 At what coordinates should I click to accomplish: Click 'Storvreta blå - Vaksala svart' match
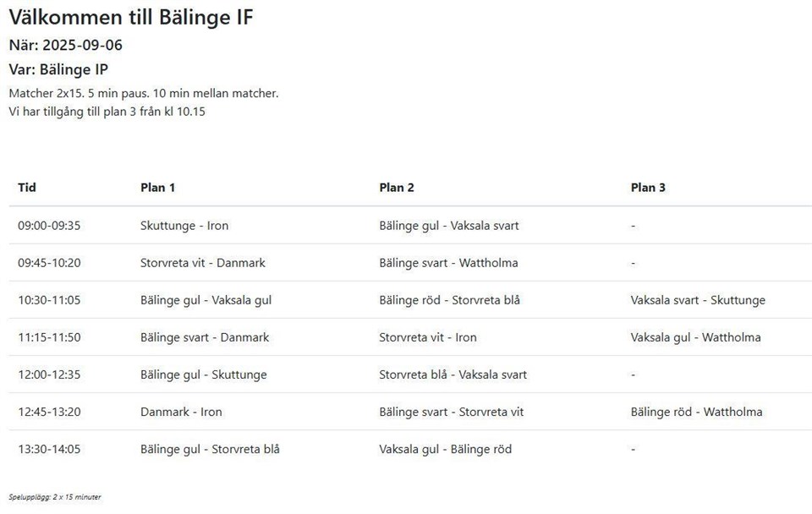coord(453,375)
